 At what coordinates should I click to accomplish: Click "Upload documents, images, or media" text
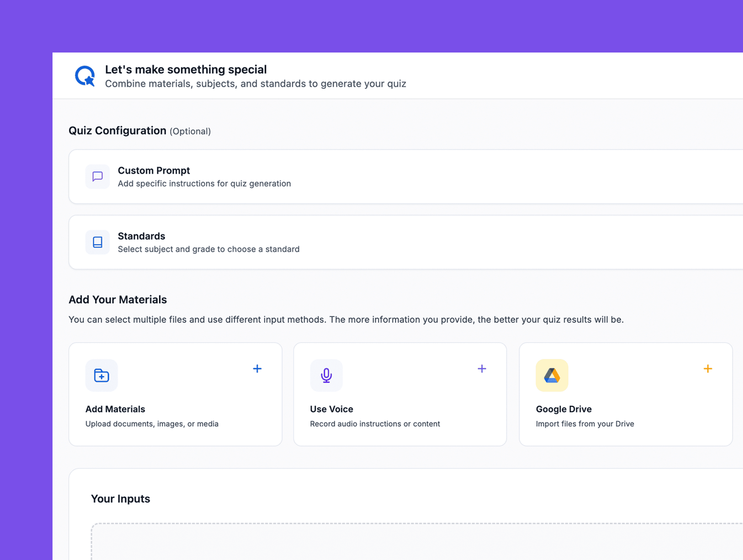pos(152,424)
